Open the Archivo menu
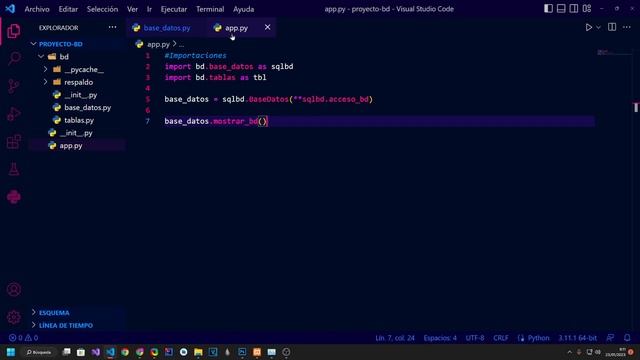 point(37,9)
